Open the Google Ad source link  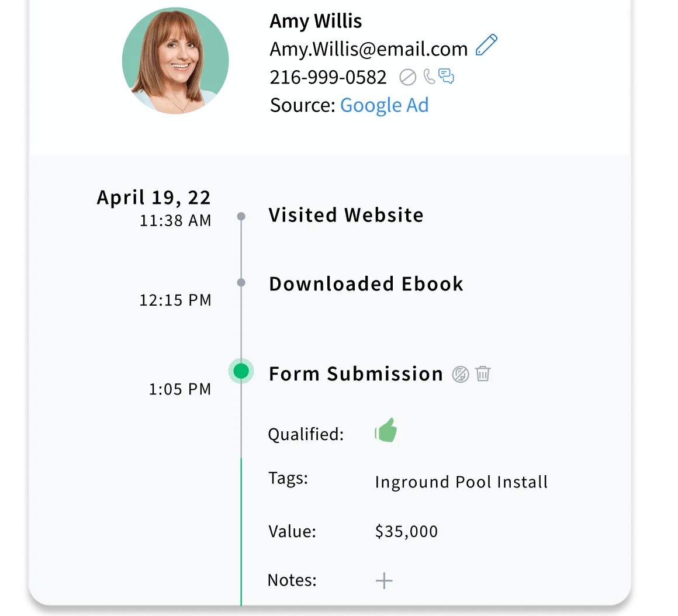click(385, 105)
